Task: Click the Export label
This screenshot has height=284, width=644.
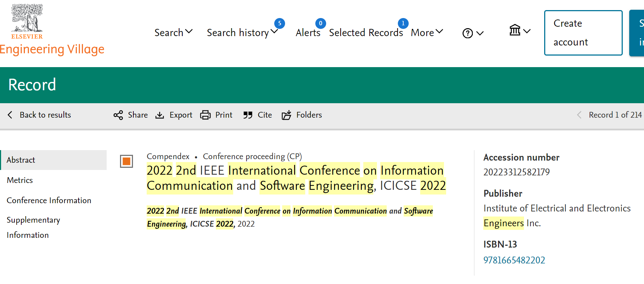Action: tap(181, 115)
